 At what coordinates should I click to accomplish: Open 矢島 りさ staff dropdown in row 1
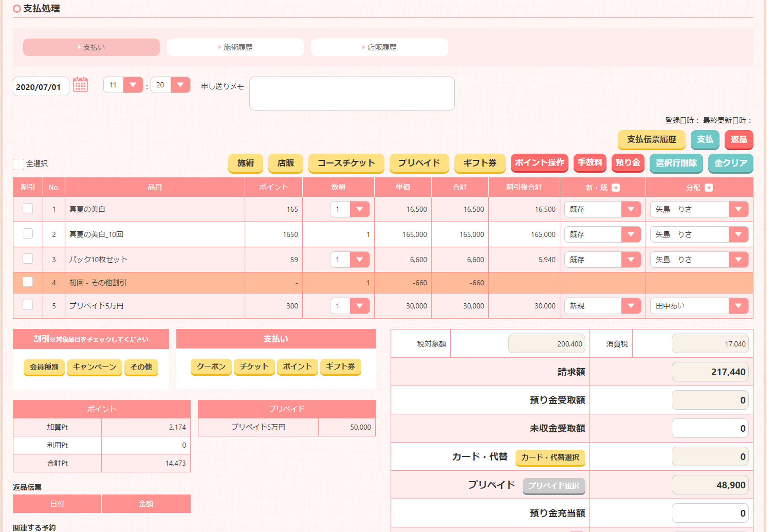point(699,209)
